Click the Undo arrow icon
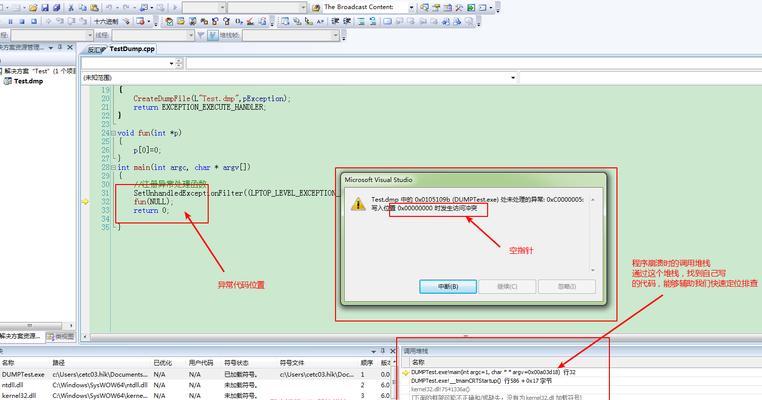This screenshot has height=400, width=762. (109, 8)
